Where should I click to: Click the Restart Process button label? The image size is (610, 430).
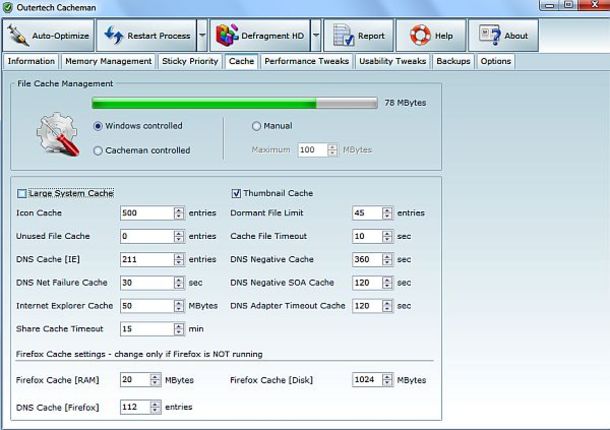click(x=159, y=36)
